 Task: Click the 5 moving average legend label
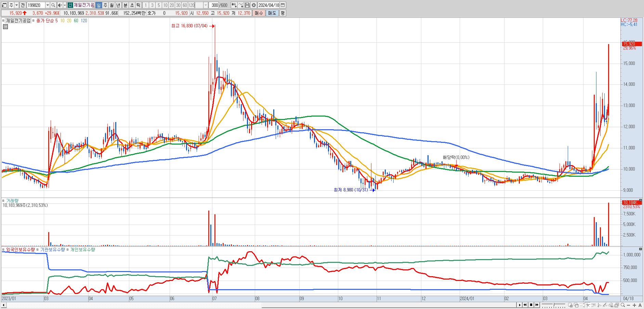click(56, 21)
